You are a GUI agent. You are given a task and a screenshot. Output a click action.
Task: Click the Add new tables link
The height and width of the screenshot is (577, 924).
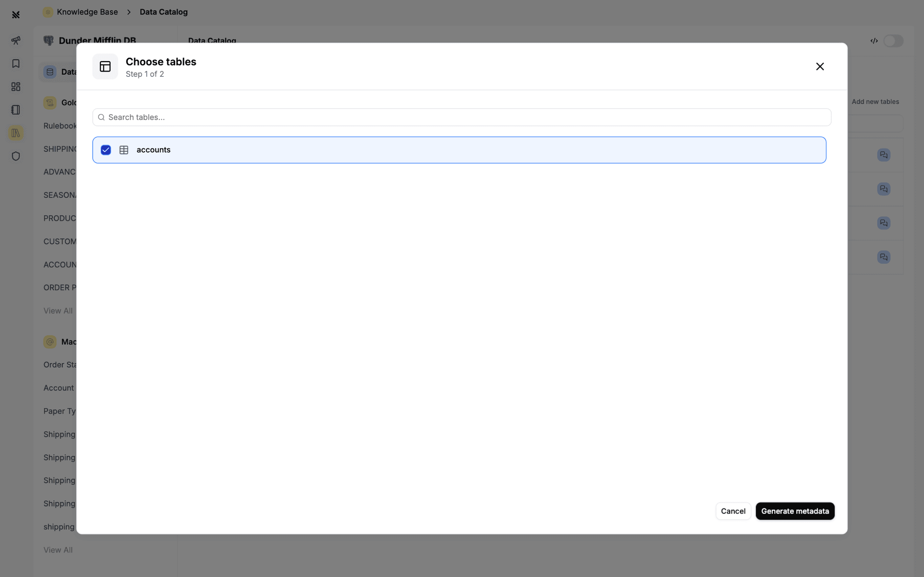tap(875, 102)
